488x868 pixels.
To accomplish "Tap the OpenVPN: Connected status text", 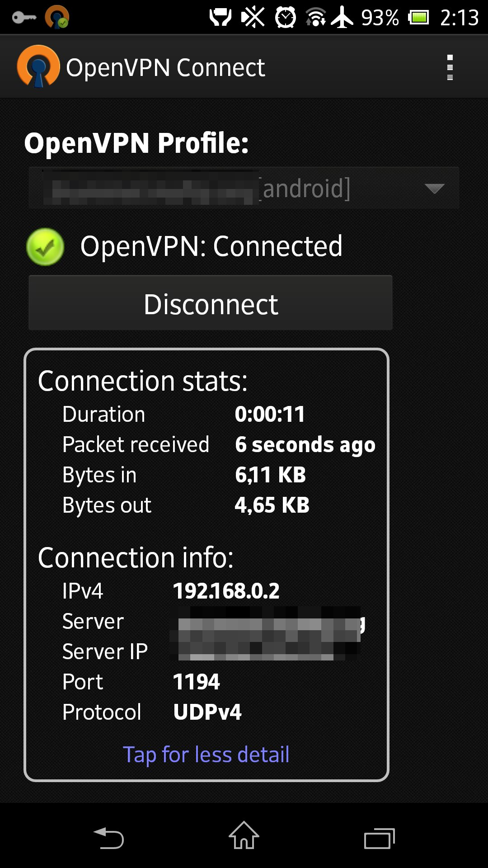I will click(211, 246).
